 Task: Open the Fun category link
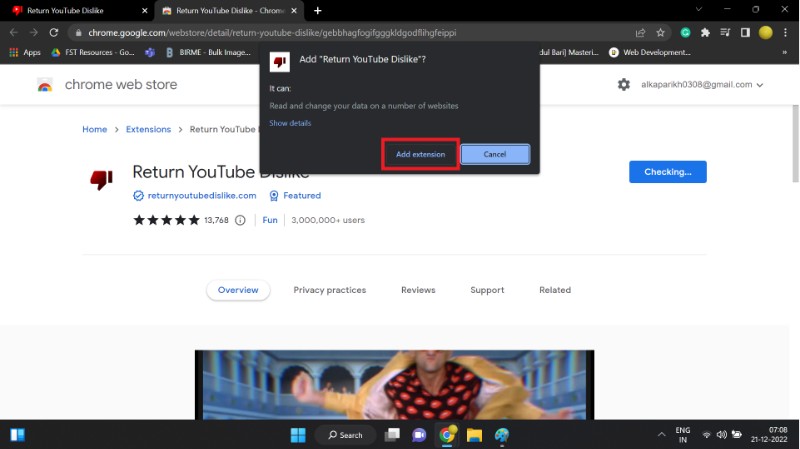click(x=269, y=220)
